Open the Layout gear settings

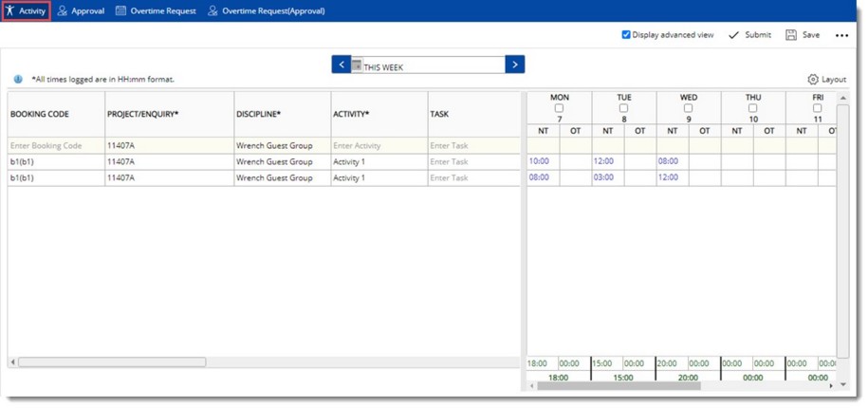(x=813, y=80)
